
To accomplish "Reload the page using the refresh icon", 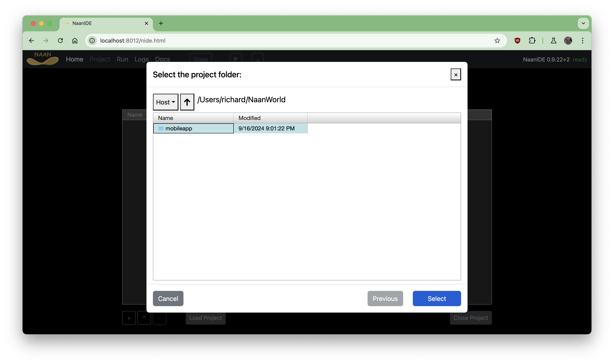I will click(x=60, y=40).
